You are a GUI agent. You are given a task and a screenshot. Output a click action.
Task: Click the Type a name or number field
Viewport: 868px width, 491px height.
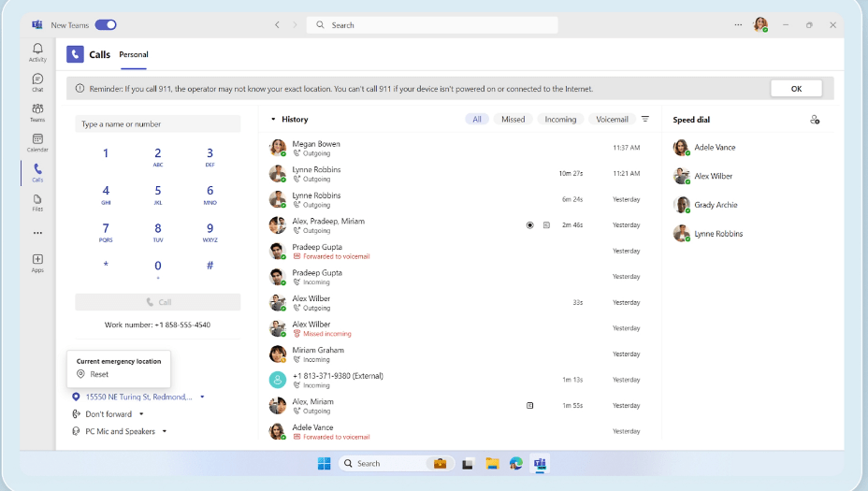[x=157, y=123]
